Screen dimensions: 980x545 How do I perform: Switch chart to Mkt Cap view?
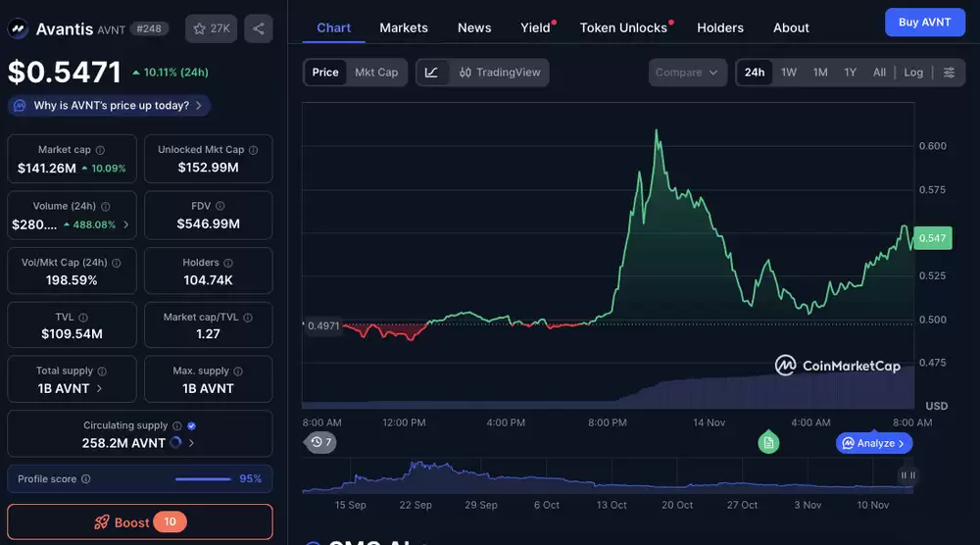pyautogui.click(x=376, y=73)
